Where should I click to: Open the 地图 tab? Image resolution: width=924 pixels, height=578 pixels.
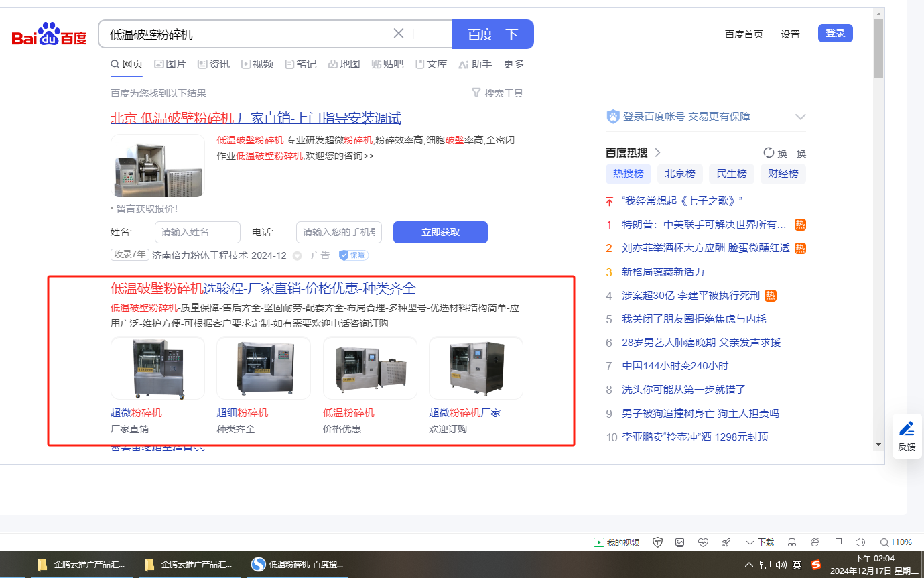344,64
